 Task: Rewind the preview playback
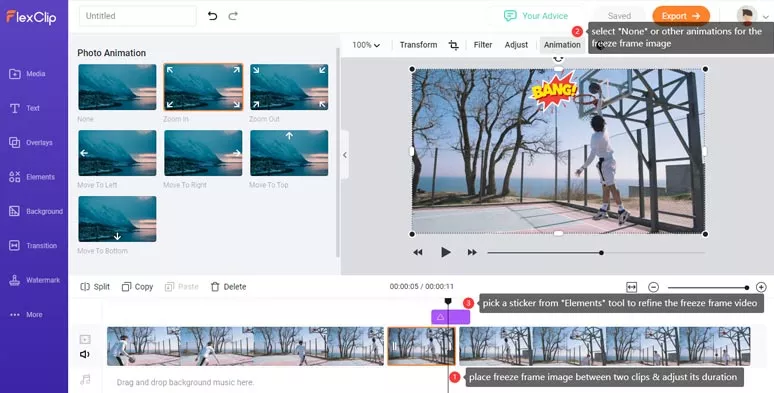tap(418, 252)
